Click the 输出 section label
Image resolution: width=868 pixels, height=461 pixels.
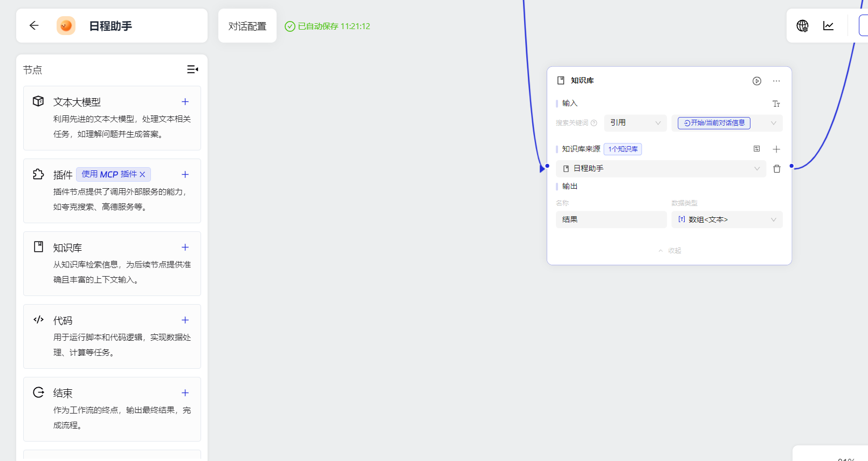click(x=569, y=186)
